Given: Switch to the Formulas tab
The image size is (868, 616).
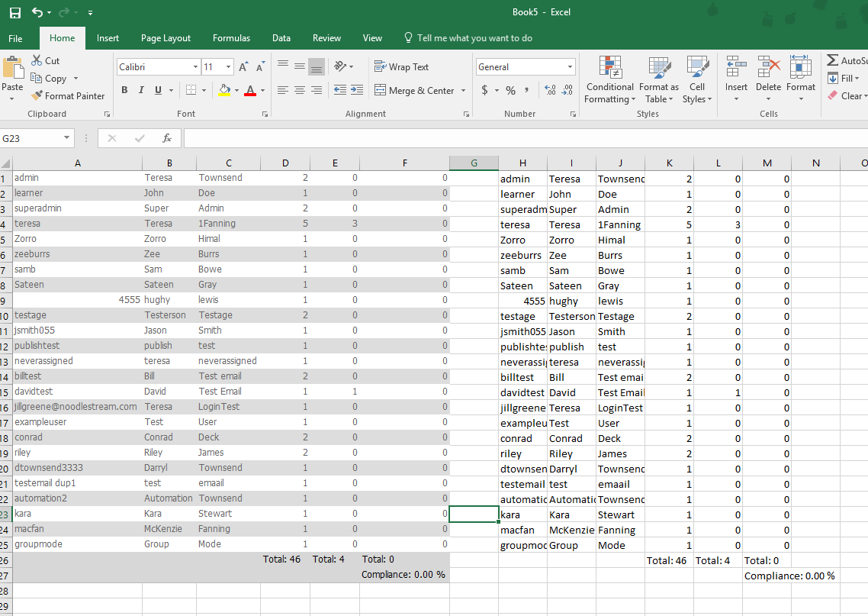Looking at the screenshot, I should coord(231,38).
